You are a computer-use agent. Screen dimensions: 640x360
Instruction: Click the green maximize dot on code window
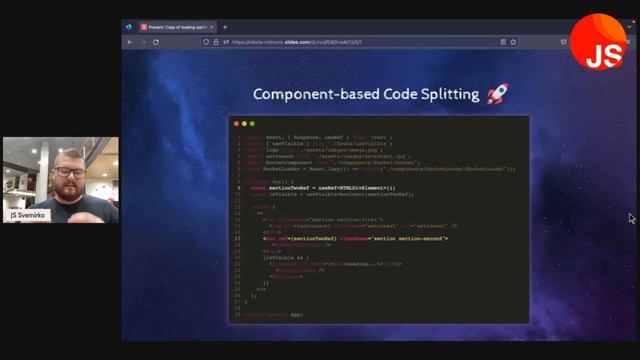(252, 124)
